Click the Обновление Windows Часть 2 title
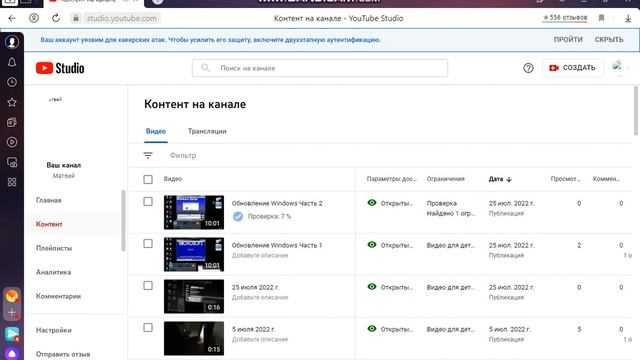This screenshot has height=360, width=640. [277, 203]
